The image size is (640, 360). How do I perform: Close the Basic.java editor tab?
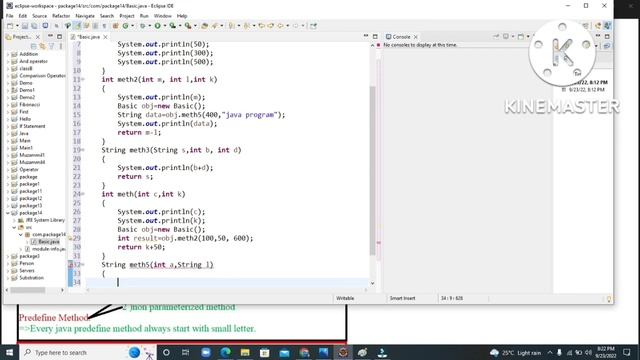click(106, 37)
